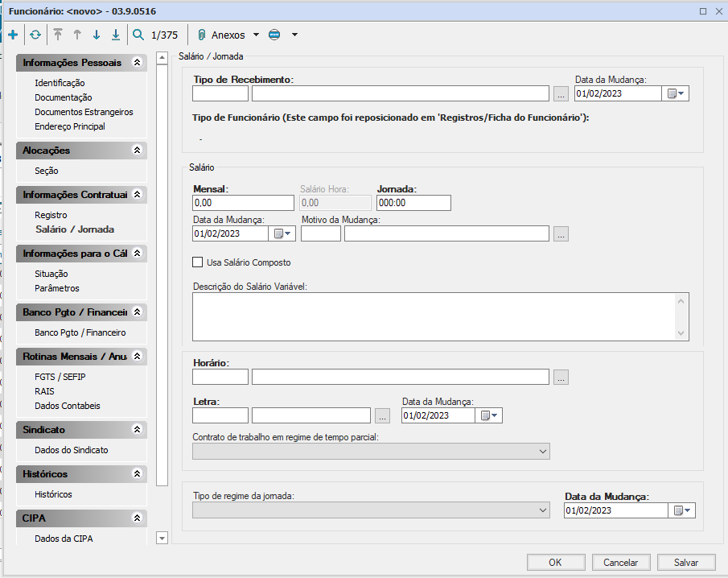
Task: Click the Salvar button
Action: [685, 563]
